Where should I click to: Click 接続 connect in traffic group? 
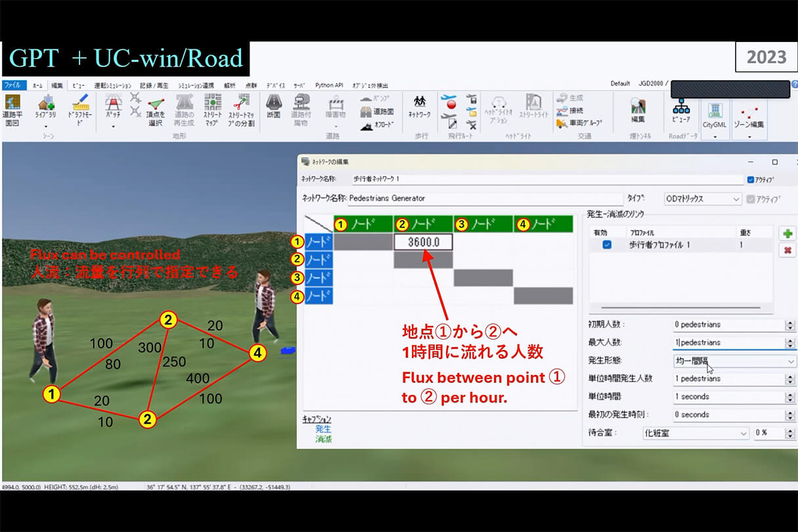(x=570, y=111)
